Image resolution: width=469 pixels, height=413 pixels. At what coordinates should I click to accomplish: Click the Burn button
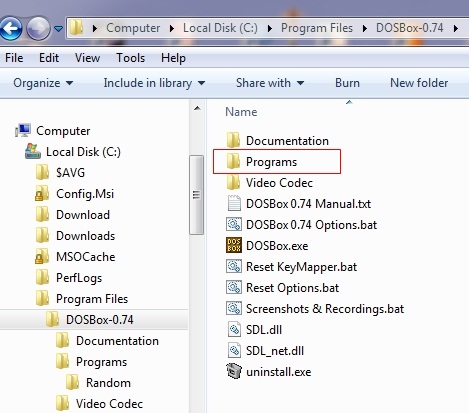[347, 83]
